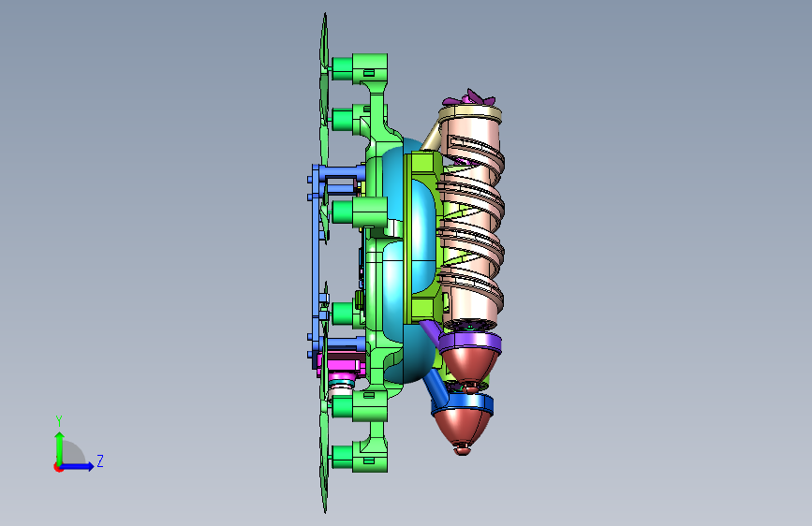Select the magenta component near the bottom left
812x526 pixels.
tap(342, 363)
